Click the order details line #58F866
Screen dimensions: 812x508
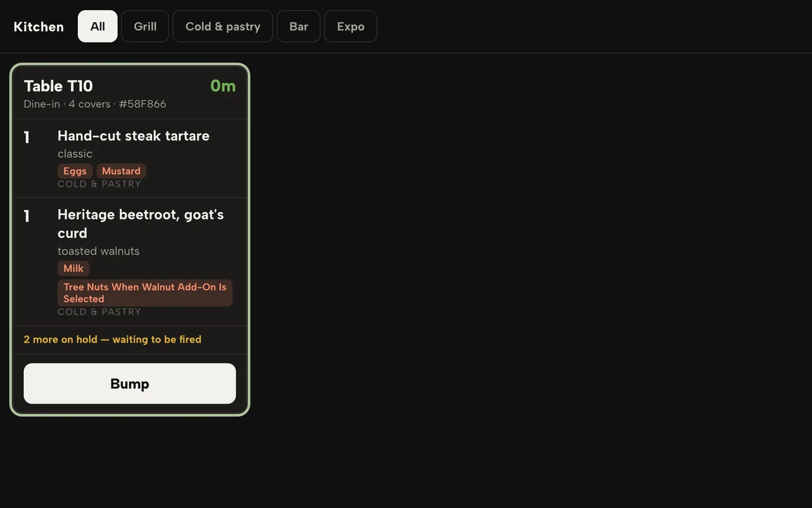(95, 104)
